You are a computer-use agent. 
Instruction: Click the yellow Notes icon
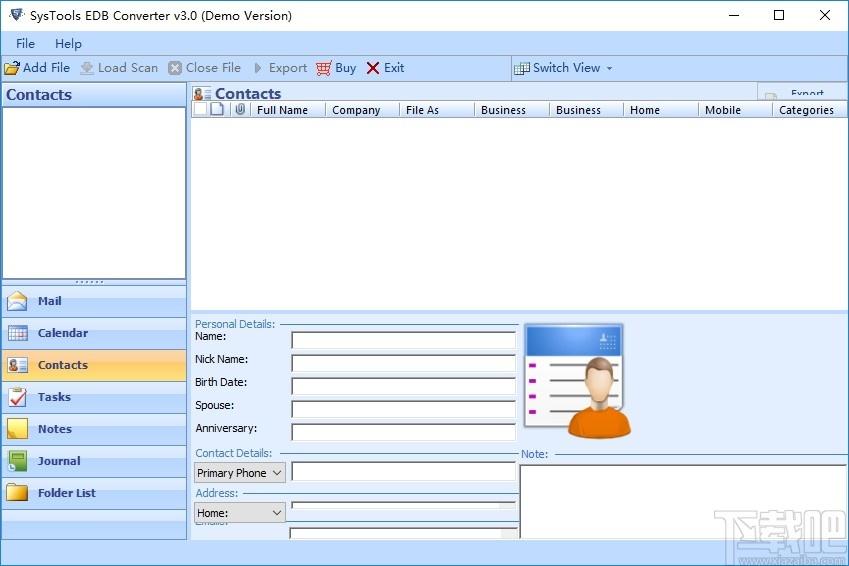click(x=17, y=429)
